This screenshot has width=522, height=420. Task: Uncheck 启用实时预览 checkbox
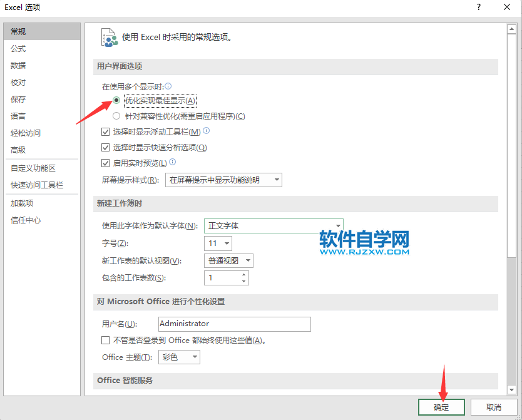tap(105, 163)
